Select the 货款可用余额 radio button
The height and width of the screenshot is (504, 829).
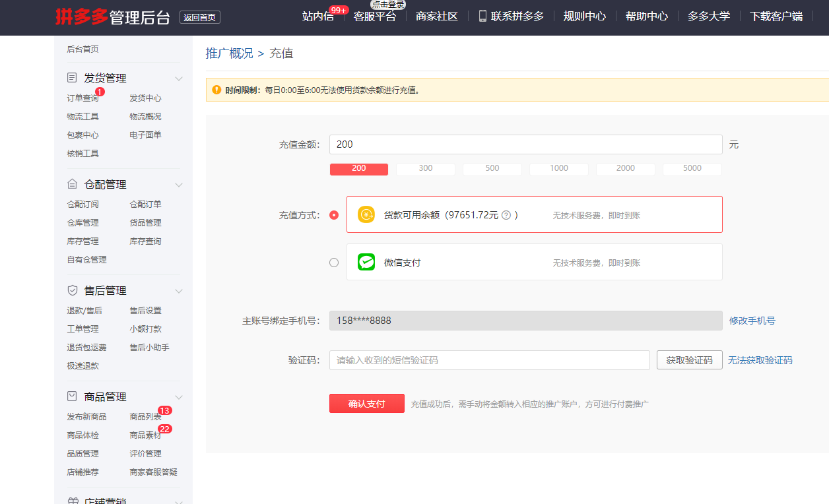pyautogui.click(x=334, y=215)
